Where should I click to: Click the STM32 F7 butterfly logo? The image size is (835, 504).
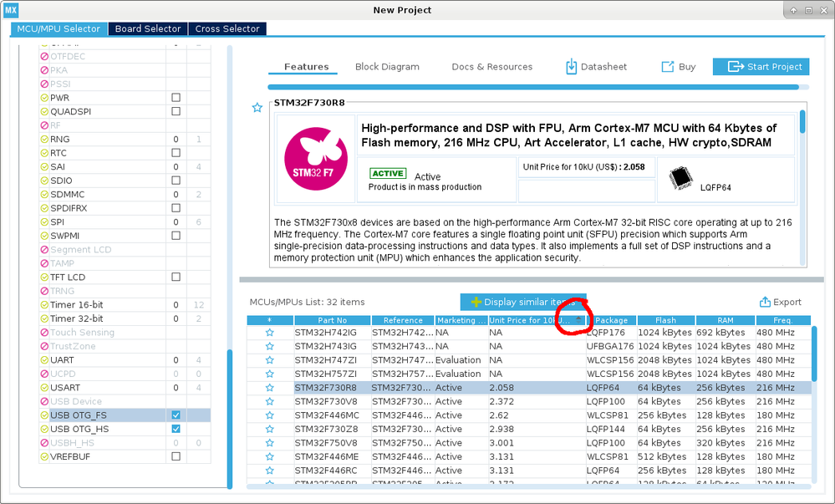[316, 159]
